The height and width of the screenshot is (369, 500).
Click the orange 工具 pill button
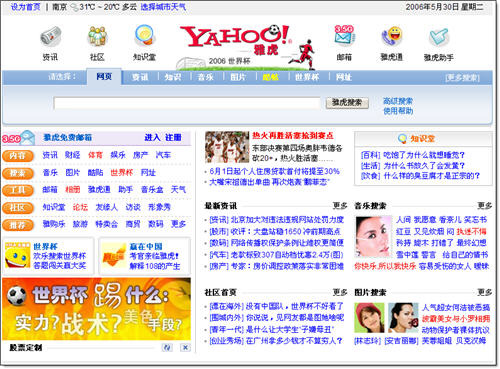pos(18,190)
